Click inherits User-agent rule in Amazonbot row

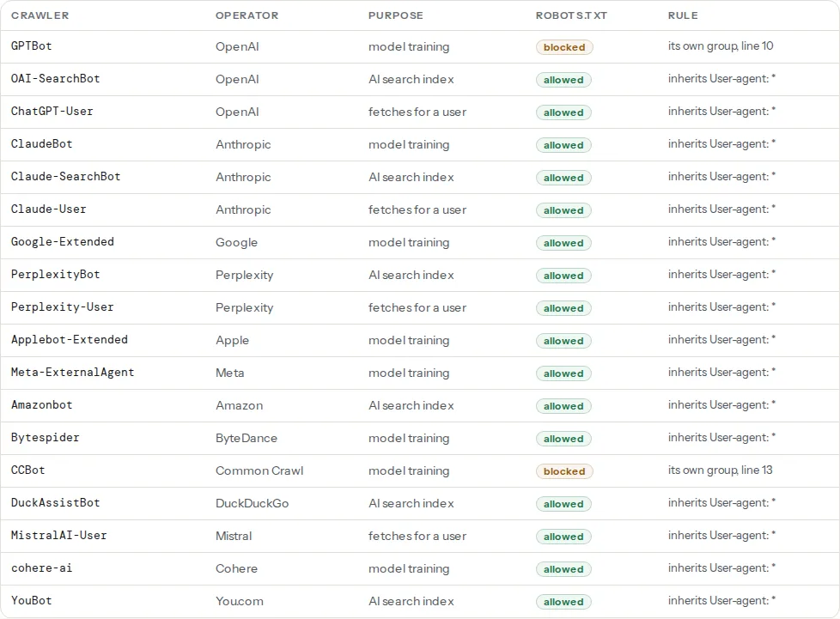tap(722, 405)
